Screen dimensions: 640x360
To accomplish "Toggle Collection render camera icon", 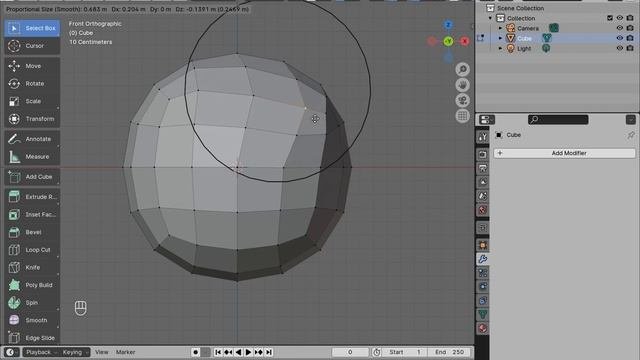I will pos(630,18).
